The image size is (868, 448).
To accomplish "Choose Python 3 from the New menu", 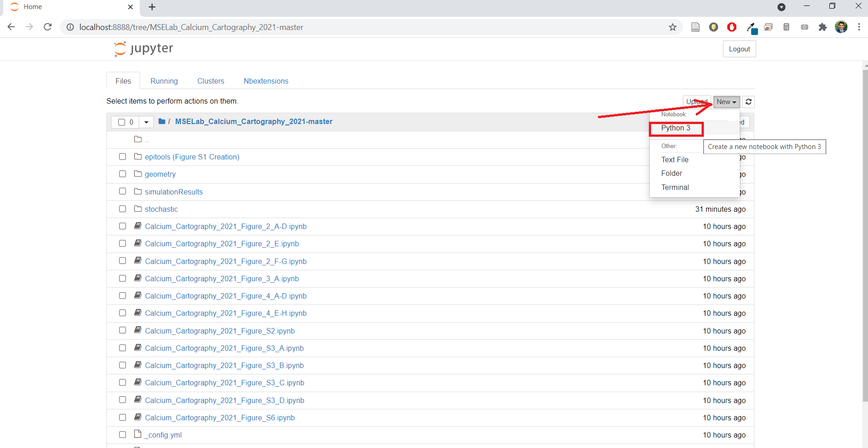I will [x=676, y=128].
